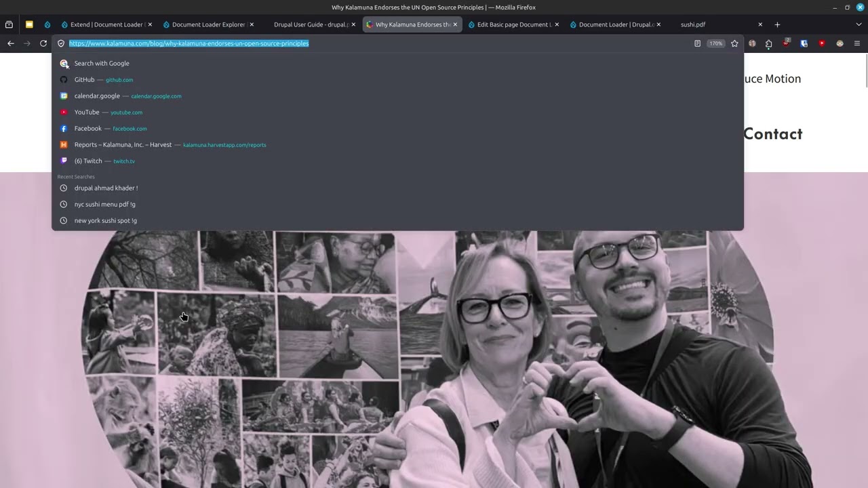Close the Edit Basic page Document tab
The height and width of the screenshot is (488, 868).
point(557,24)
